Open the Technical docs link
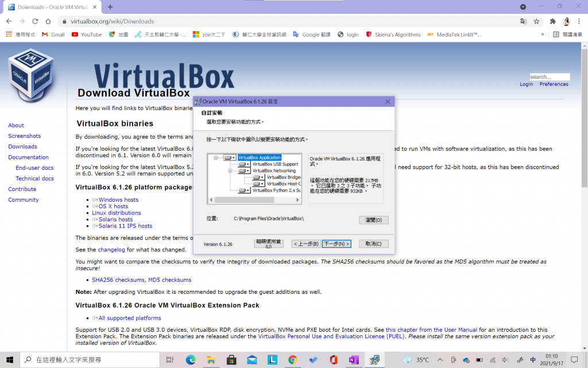 34,178
